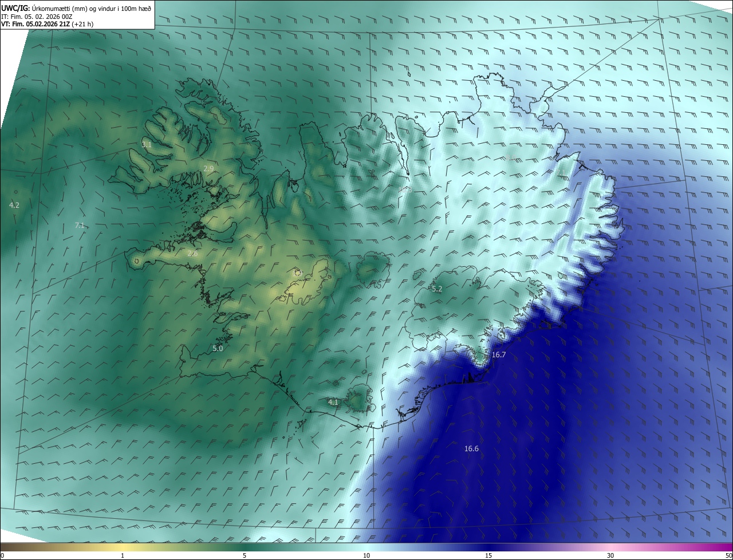
Task: Click the "4.2" value over the western sea
Action: point(14,205)
